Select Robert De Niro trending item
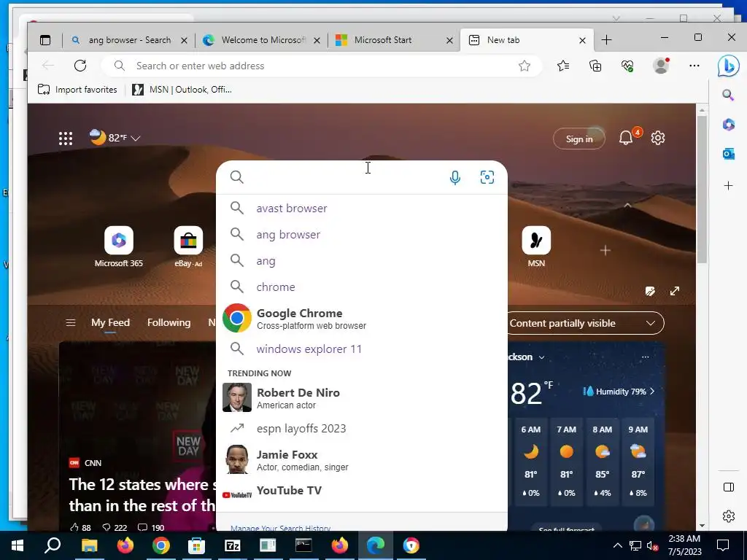 pyautogui.click(x=362, y=397)
